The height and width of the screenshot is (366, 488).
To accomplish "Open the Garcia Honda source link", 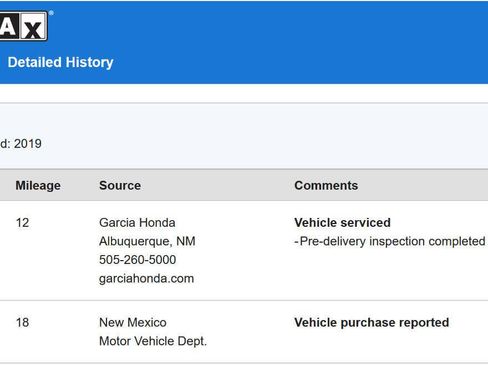I will click(137, 223).
